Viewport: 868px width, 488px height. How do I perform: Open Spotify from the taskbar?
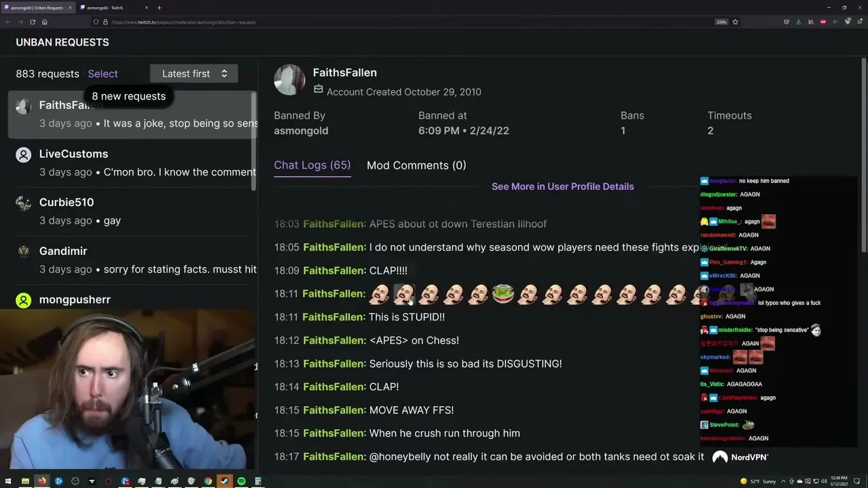pos(241,481)
